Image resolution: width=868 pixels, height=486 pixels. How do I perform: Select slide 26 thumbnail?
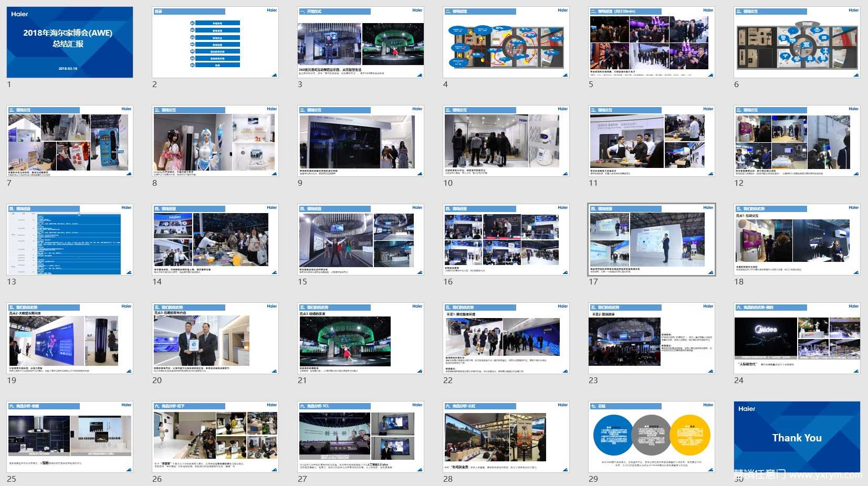click(215, 437)
